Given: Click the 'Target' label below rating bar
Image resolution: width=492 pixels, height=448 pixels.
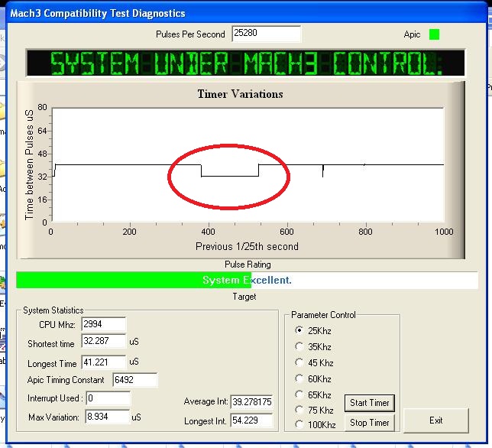Looking at the screenshot, I should pos(244,297).
